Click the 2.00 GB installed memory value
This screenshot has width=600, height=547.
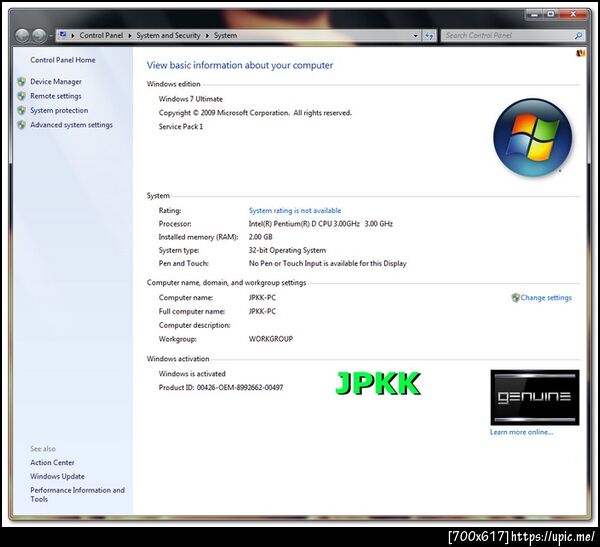(261, 237)
